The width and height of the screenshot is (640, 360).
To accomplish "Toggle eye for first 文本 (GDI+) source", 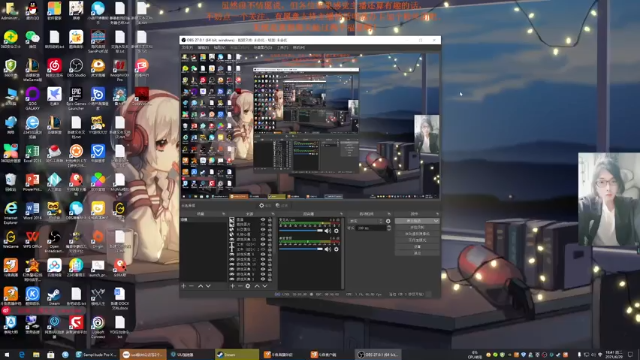I will 263,244.
